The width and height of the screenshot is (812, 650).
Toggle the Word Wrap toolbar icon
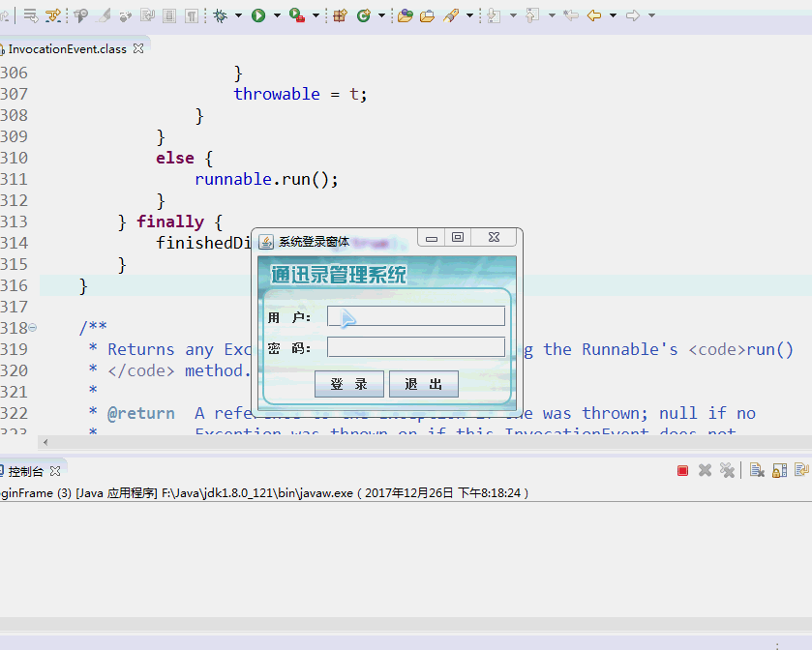(147, 16)
